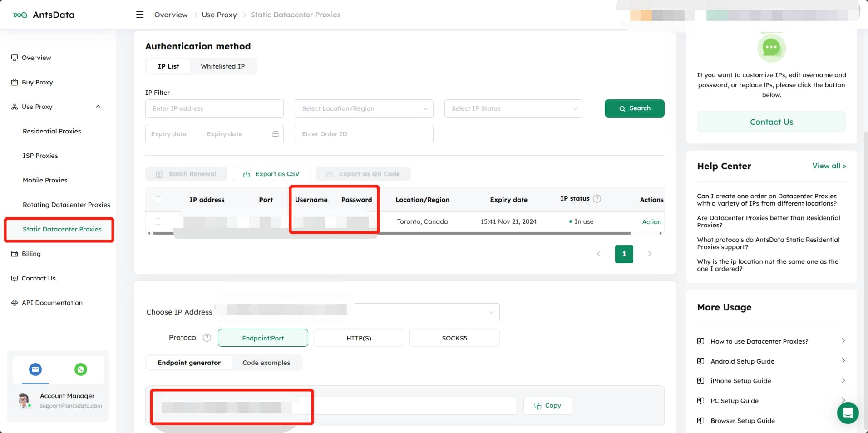The height and width of the screenshot is (433, 868).
Task: Click the support@antsdata.com email link
Action: pos(71,406)
